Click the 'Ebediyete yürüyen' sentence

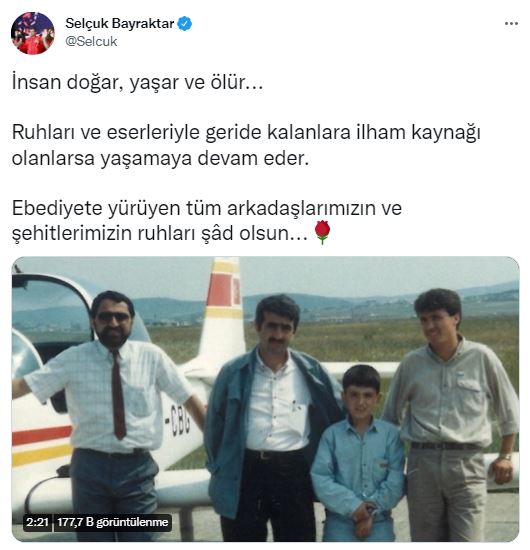coord(207,208)
